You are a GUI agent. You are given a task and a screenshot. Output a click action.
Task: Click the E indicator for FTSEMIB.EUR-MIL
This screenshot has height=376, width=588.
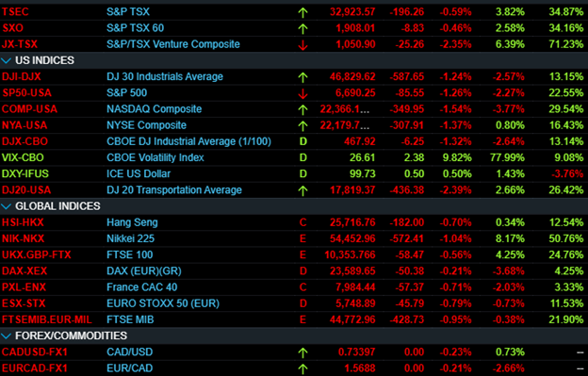click(303, 319)
